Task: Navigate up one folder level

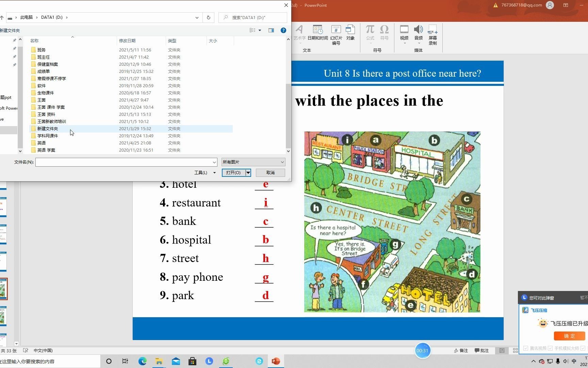Action: coord(2,17)
